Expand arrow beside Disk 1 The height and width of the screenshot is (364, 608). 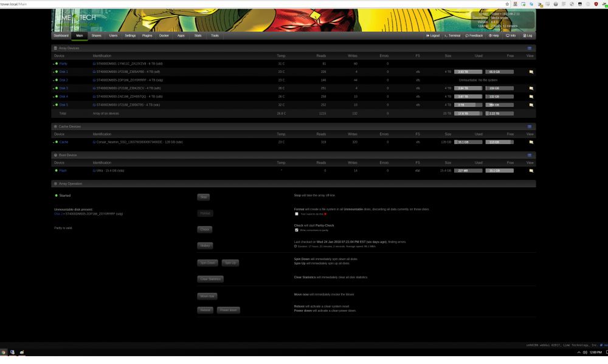pos(54,72)
